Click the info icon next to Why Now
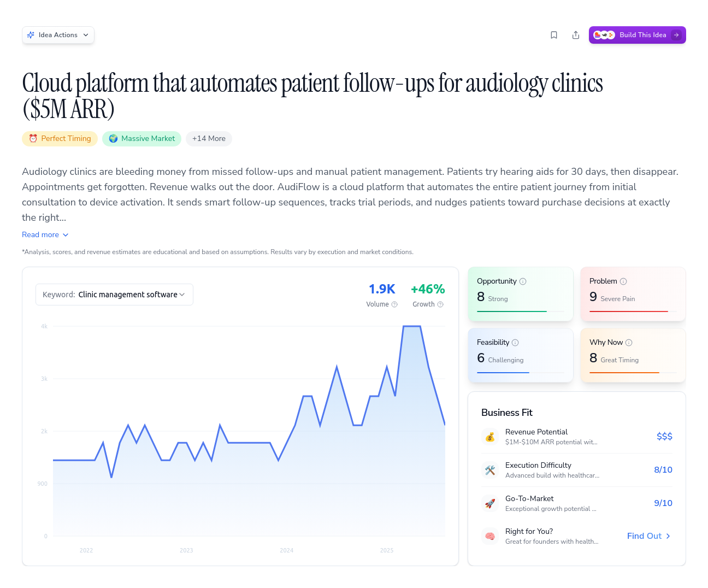Viewport: 708px width, 588px height. pyautogui.click(x=630, y=342)
